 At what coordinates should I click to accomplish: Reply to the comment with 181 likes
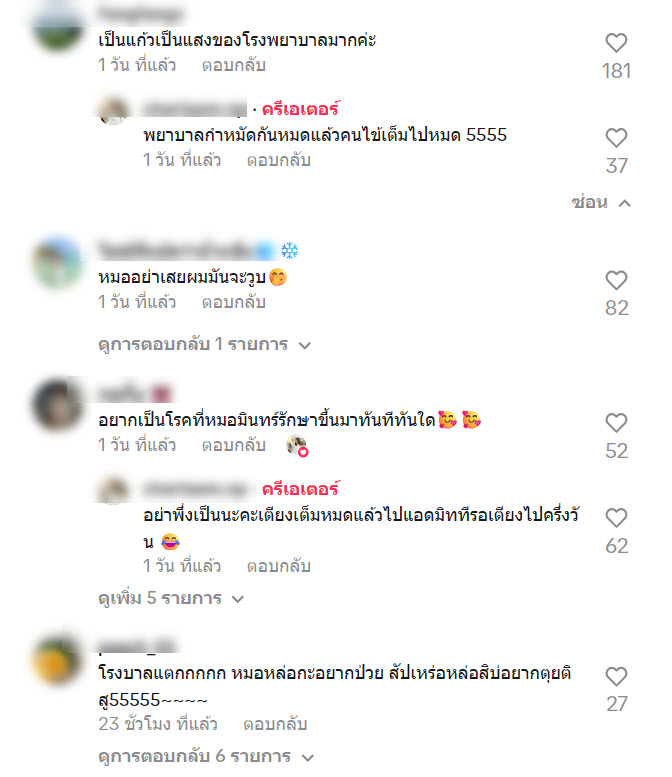point(233,65)
